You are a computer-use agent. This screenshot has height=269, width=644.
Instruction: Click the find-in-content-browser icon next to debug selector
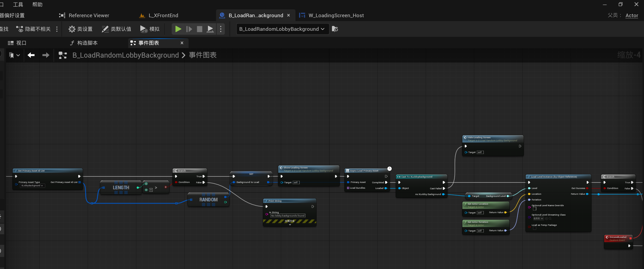coord(335,29)
